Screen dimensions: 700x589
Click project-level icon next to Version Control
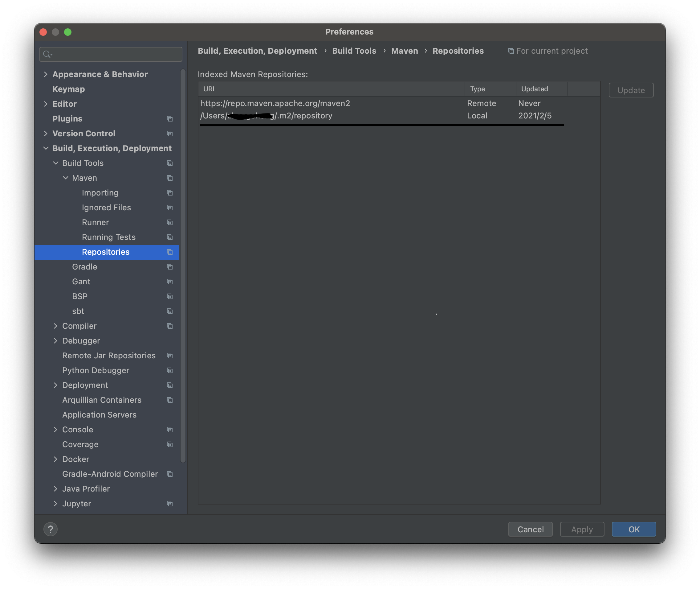(x=169, y=134)
